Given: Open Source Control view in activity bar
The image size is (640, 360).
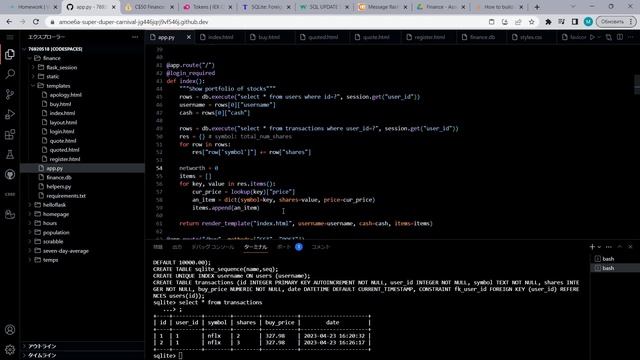Looking at the screenshot, I should 10,94.
